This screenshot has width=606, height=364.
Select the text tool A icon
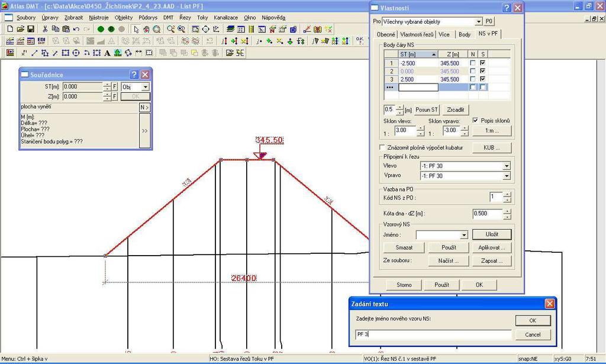coord(107,53)
